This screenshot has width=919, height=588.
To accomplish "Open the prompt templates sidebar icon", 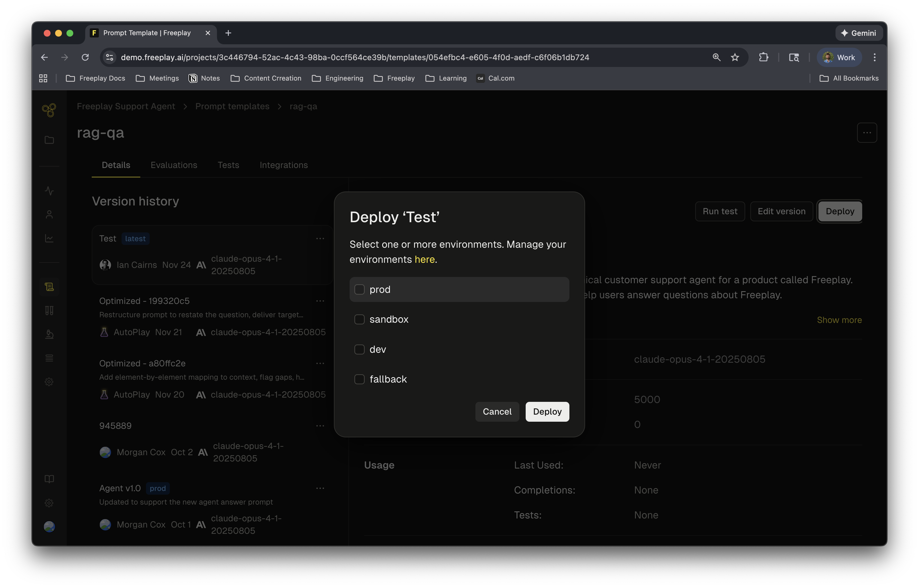I will click(49, 287).
